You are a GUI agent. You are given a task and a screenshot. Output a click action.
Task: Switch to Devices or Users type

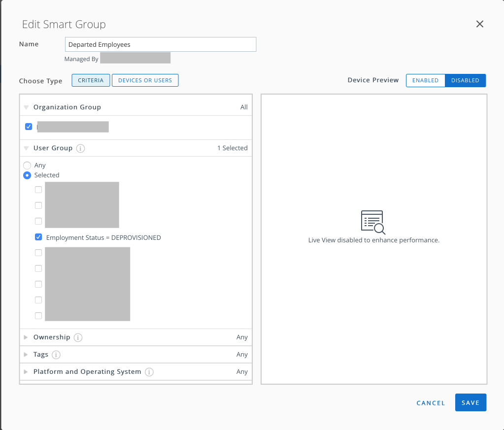coord(145,80)
